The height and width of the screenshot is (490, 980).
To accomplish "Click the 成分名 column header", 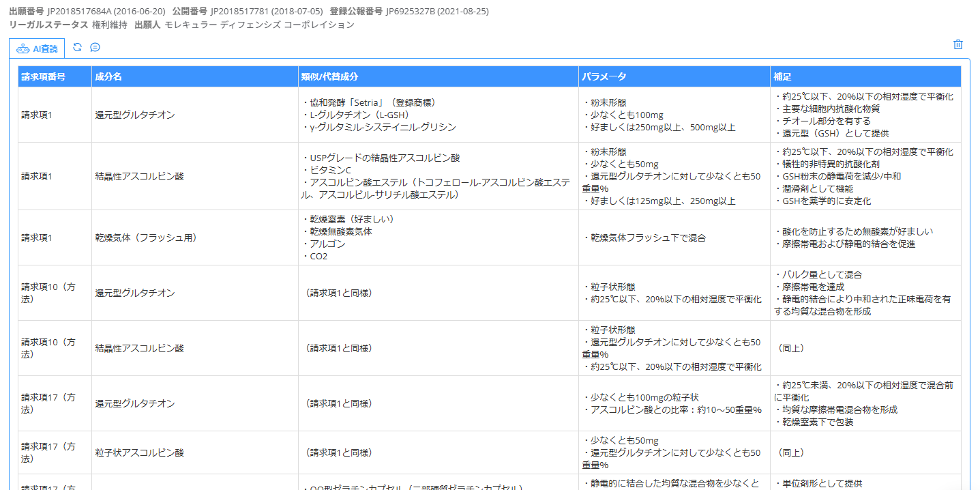I will [x=108, y=76].
